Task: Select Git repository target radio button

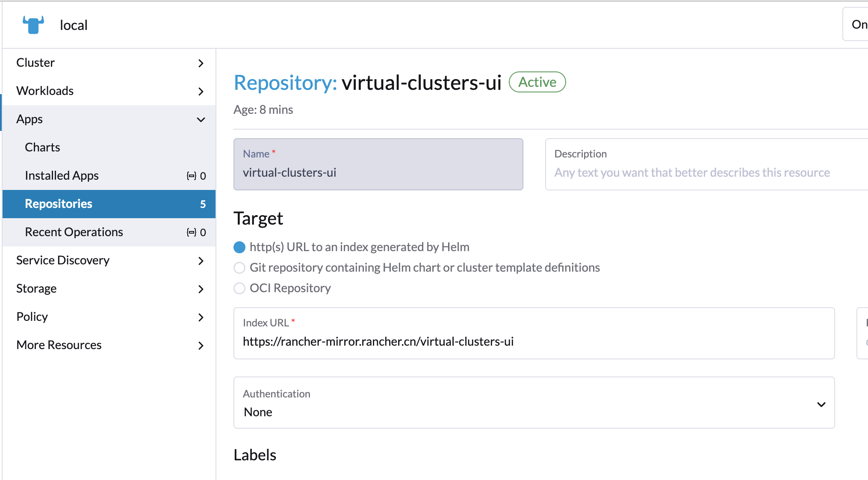Action: point(239,268)
